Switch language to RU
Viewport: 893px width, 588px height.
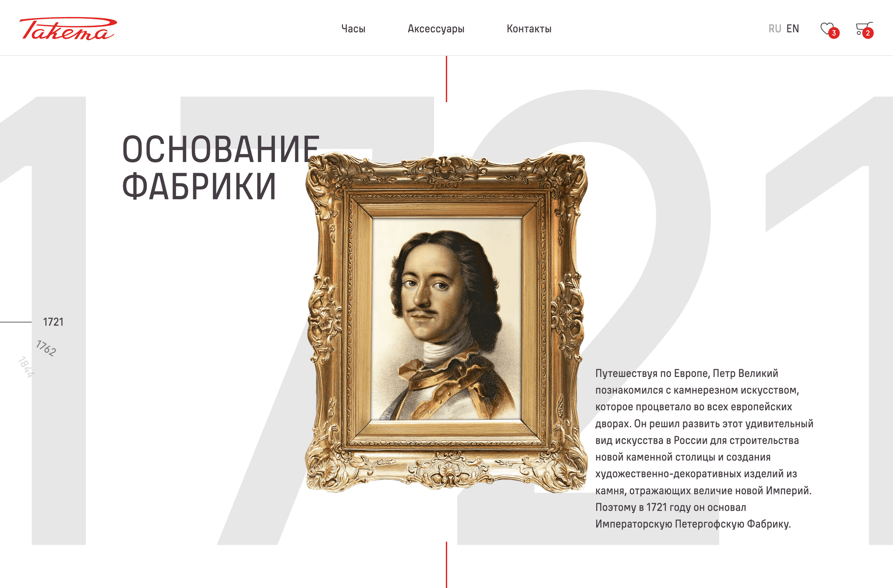pos(775,29)
